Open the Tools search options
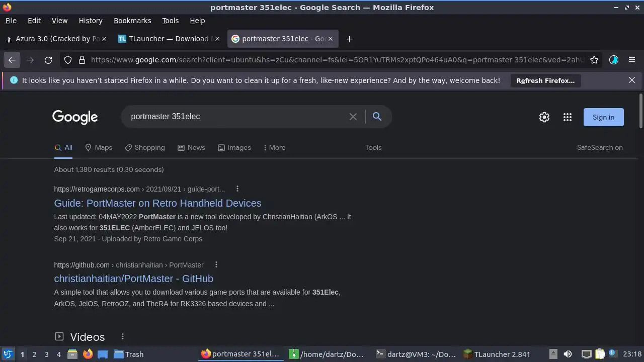The width and height of the screenshot is (644, 362). point(373,147)
